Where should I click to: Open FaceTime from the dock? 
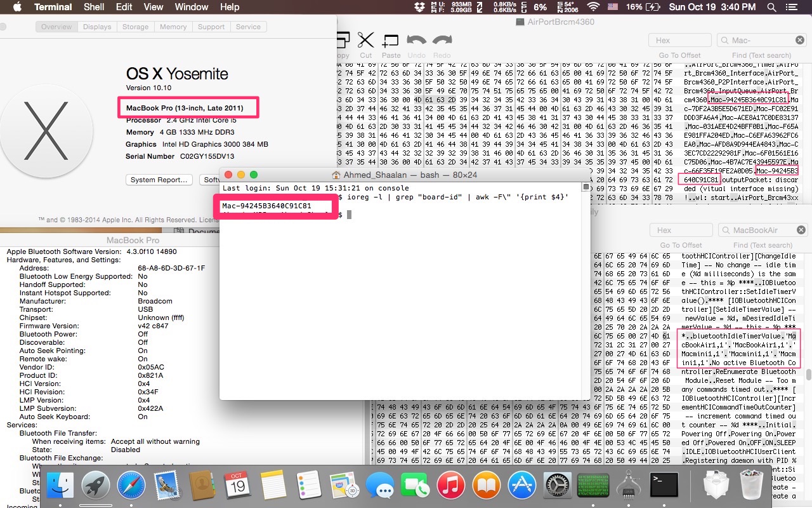[416, 486]
